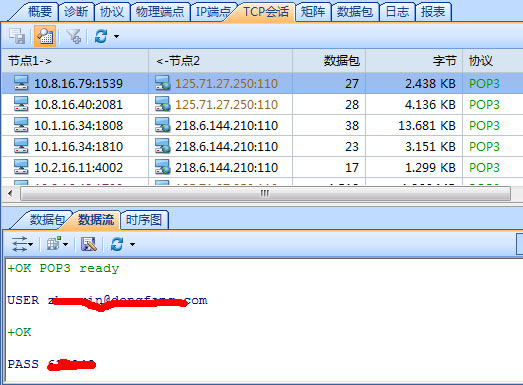Open the 矩阵 tab
Viewport: 523px width, 385px height.
pyautogui.click(x=313, y=12)
